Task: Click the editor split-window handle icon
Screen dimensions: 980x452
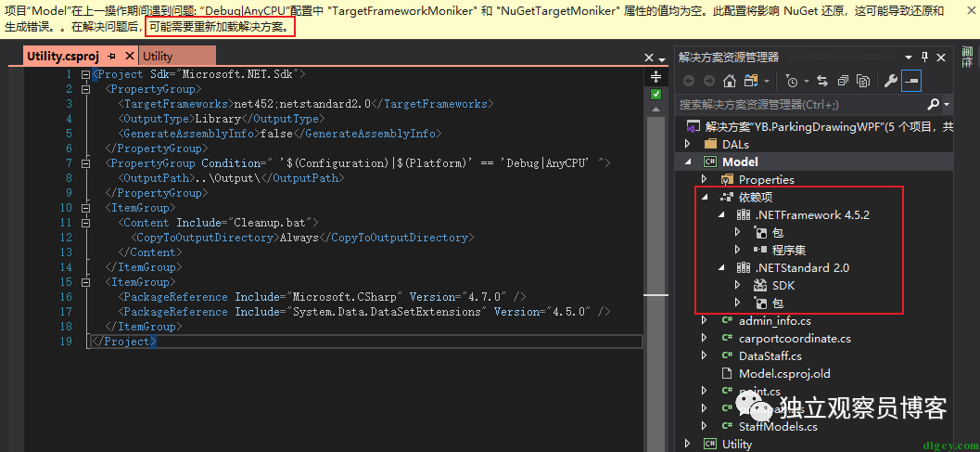Action: point(655,77)
